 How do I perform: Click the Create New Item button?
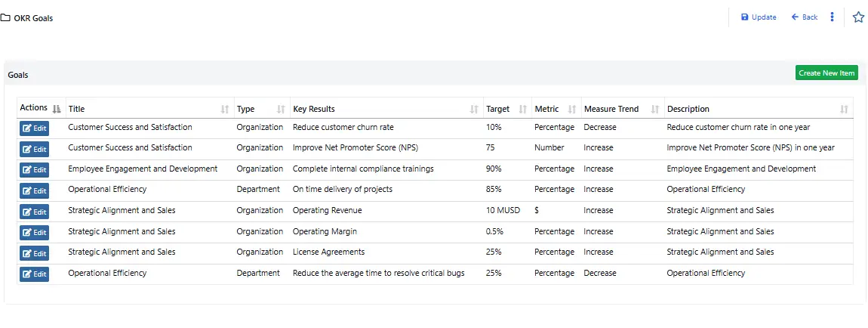(x=826, y=73)
